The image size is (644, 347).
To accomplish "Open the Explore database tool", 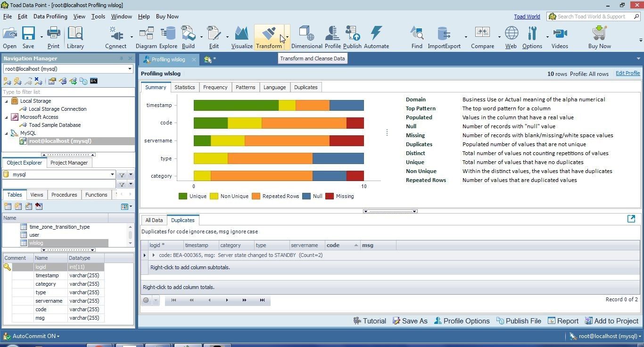I will pos(168,37).
